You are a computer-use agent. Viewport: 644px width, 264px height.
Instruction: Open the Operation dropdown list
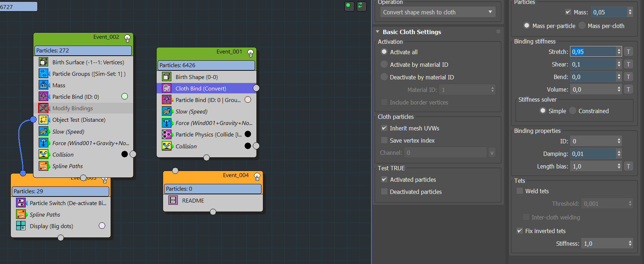pyautogui.click(x=437, y=12)
